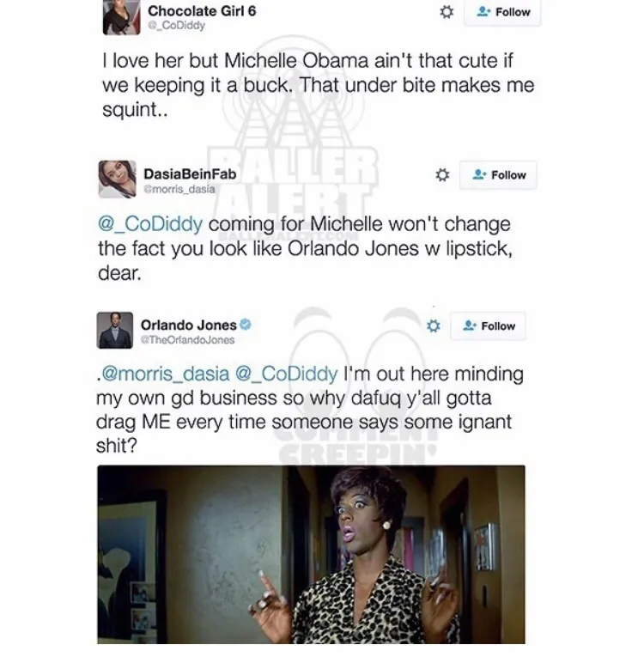Screen dimensions: 644x657
Task: Follow the Orlando Jones account
Action: point(488,325)
